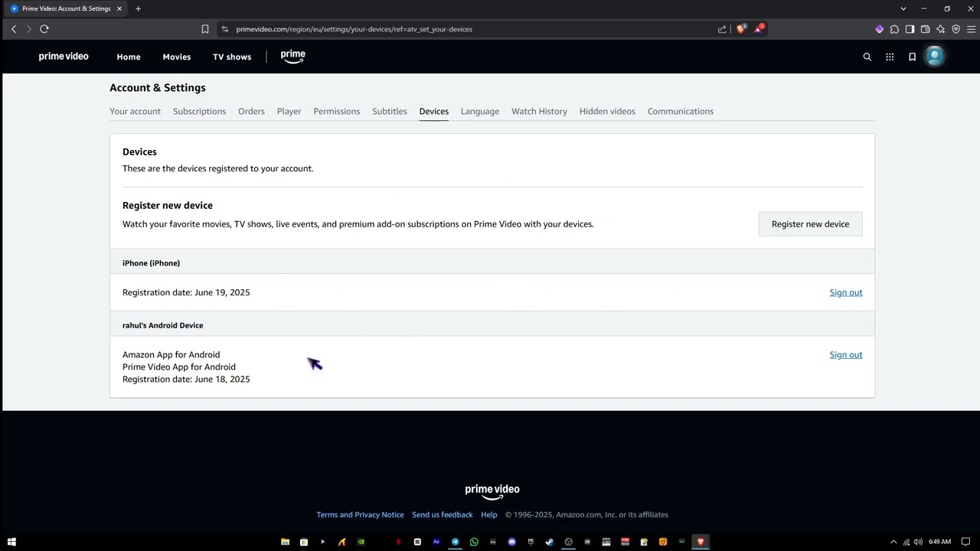Select the Prime Video: Account & Settings tab
Image resolution: width=980 pixels, height=551 pixels.
(x=66, y=8)
